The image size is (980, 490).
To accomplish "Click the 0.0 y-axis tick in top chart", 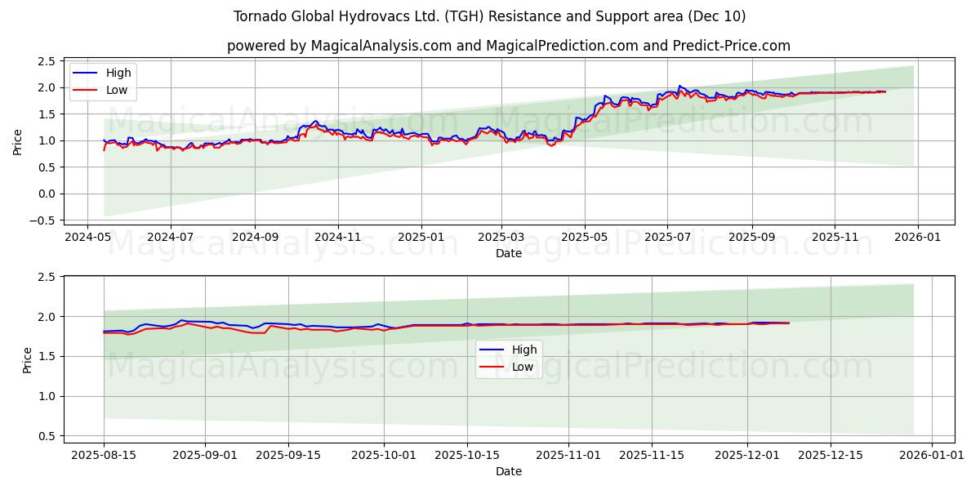I will (47, 194).
